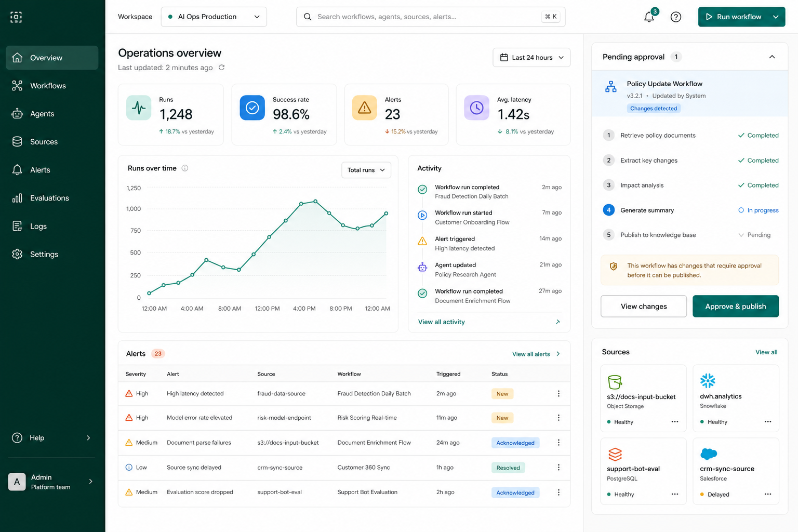The height and width of the screenshot is (532, 798).
Task: Open row menu for High latency detected alert
Action: [558, 394]
